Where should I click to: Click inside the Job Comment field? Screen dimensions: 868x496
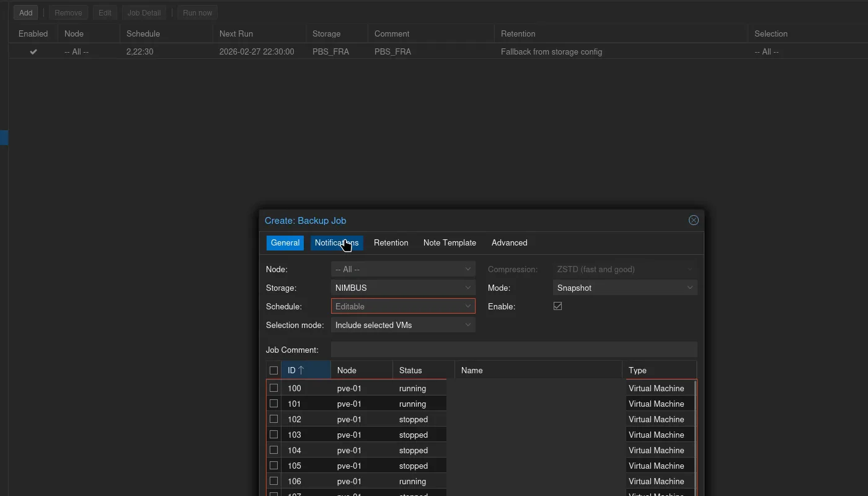pyautogui.click(x=513, y=349)
